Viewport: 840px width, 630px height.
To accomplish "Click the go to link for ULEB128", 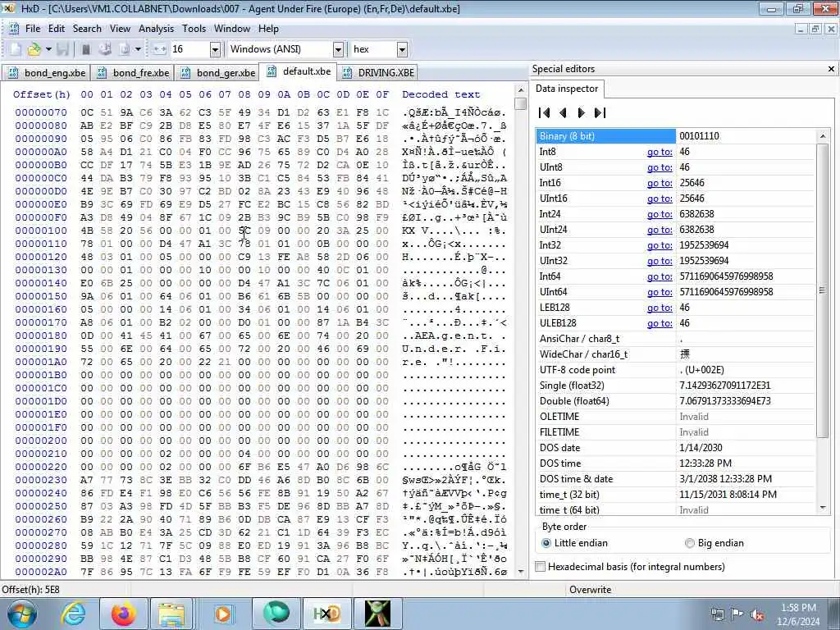I will click(660, 323).
